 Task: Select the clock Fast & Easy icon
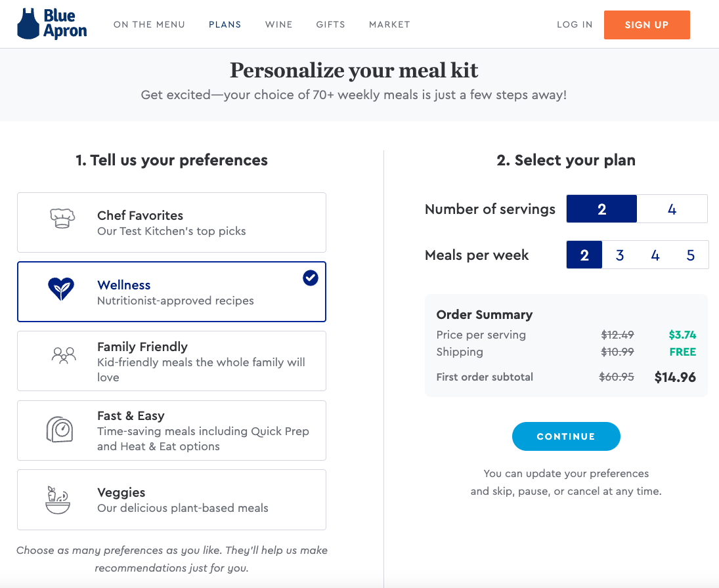pos(59,430)
